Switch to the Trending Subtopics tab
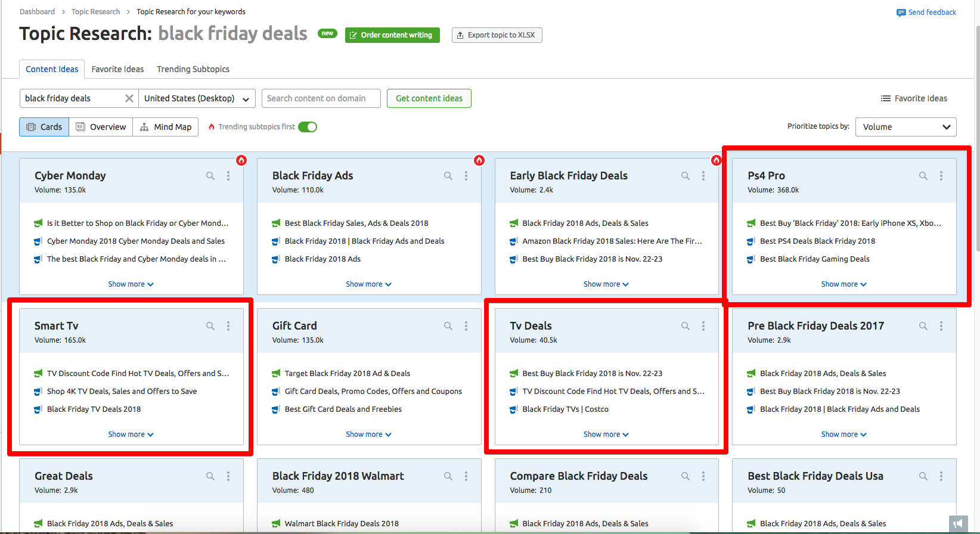 pos(193,69)
